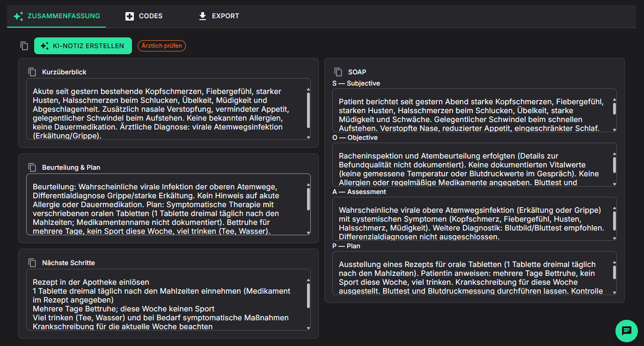
Task: Click the Kurzüberblick scrollbar down arrow
Action: [308, 137]
